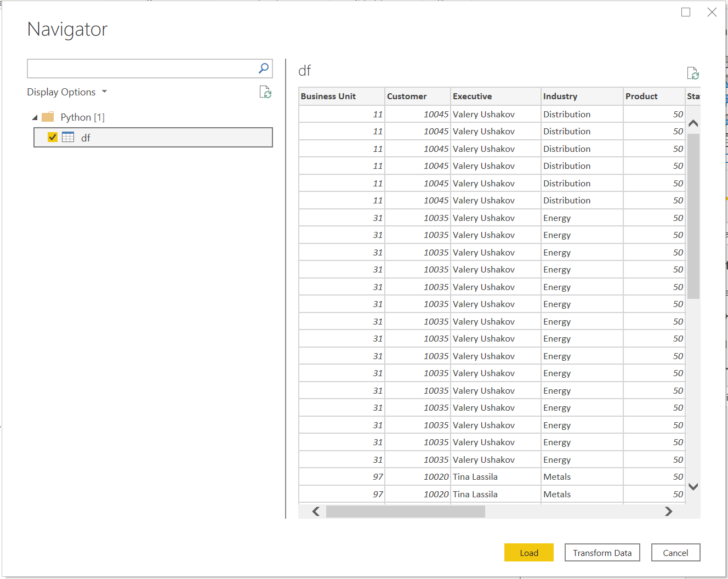
Task: Refresh the df preview using top-right icon
Action: pos(693,73)
